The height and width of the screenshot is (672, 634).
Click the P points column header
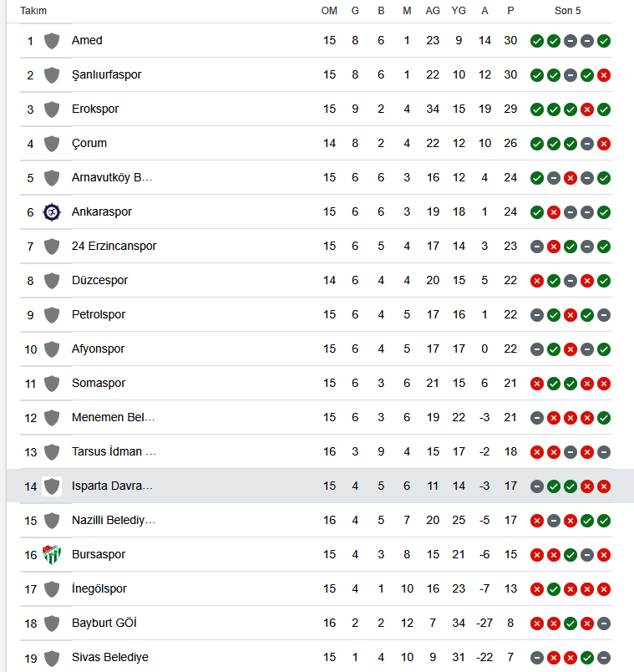(x=510, y=11)
